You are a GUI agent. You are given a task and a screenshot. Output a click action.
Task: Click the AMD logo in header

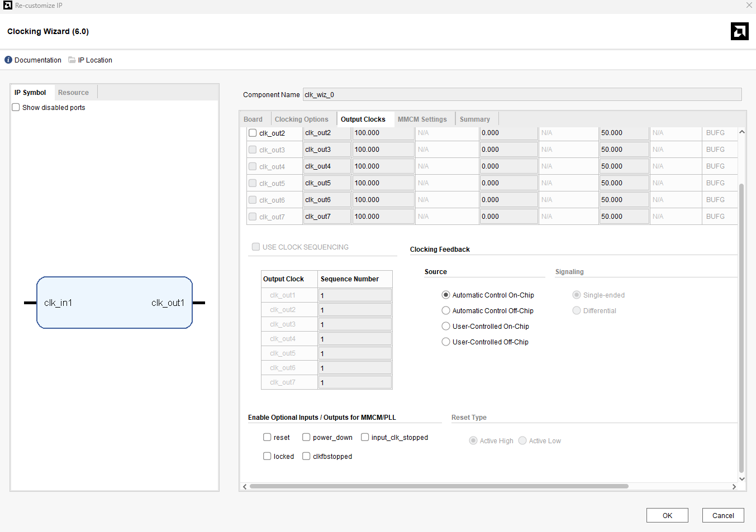pyautogui.click(x=739, y=31)
